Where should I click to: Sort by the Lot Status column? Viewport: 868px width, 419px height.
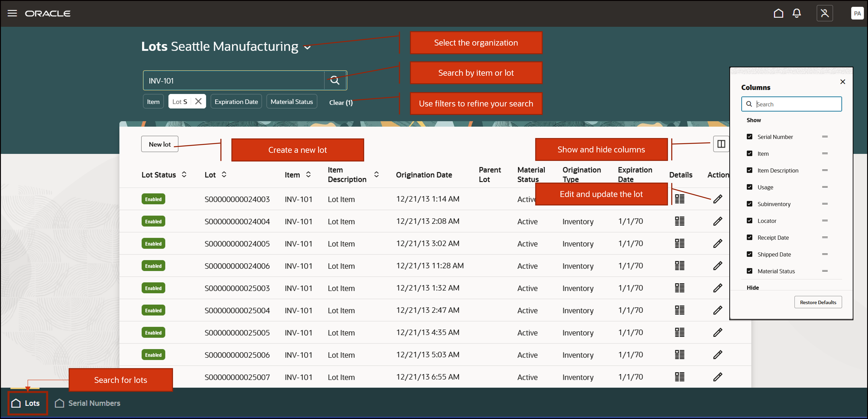[x=184, y=174]
